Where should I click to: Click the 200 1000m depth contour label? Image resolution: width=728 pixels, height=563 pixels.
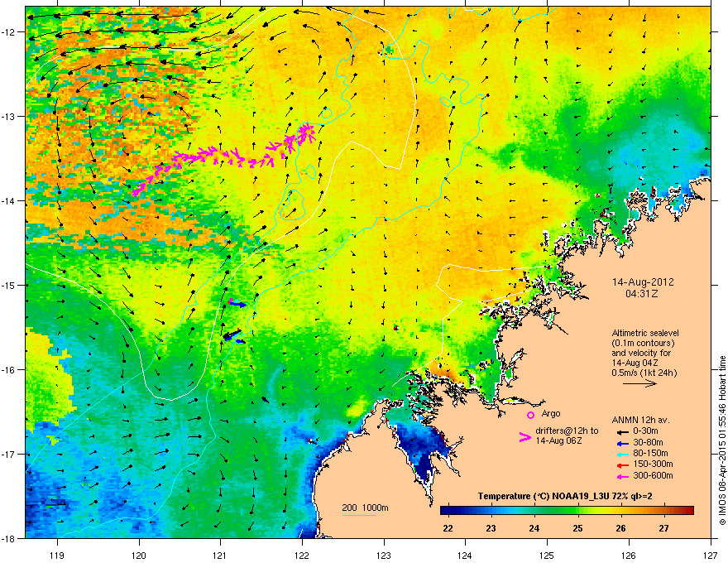(x=365, y=508)
